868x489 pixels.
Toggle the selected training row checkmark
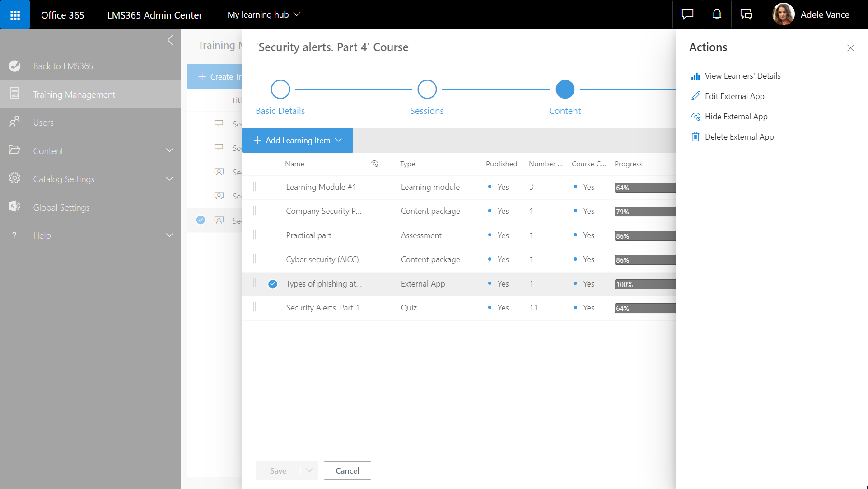201,220
